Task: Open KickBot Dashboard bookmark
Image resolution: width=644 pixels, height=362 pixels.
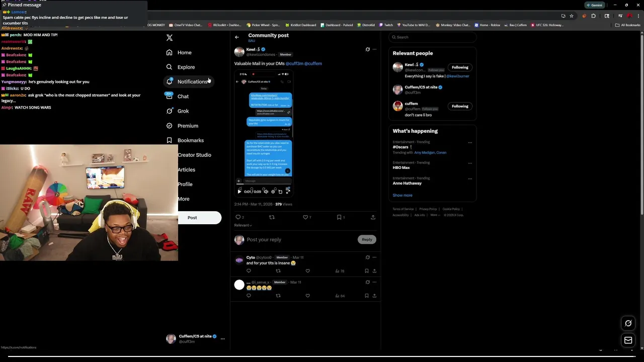Action: pos(301,25)
